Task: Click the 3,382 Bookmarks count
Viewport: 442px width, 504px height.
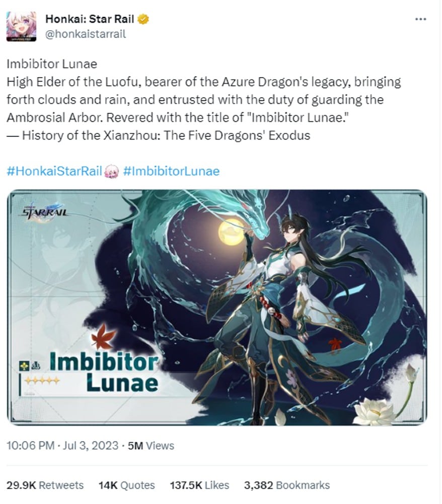Action: [287, 485]
